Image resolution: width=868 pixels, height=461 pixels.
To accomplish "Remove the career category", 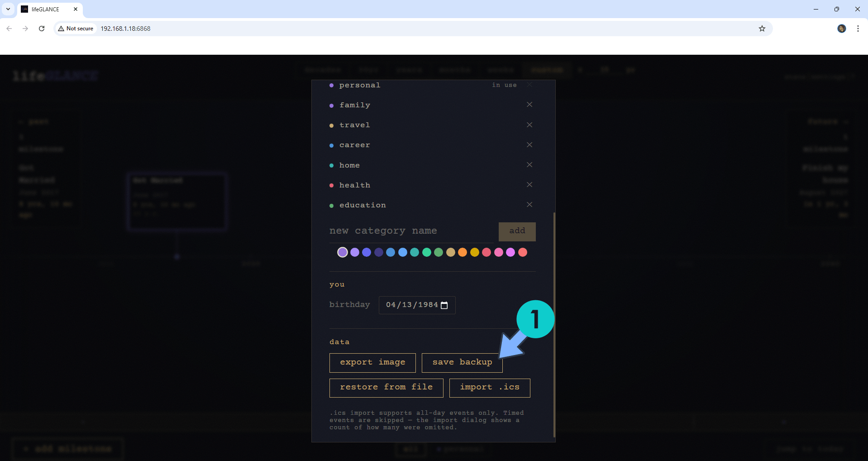I will (529, 145).
